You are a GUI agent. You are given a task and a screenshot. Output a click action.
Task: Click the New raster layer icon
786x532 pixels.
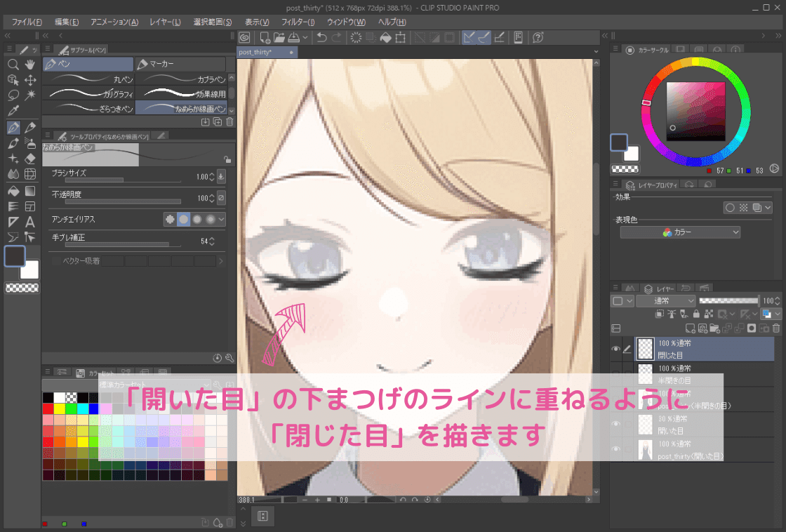691,328
